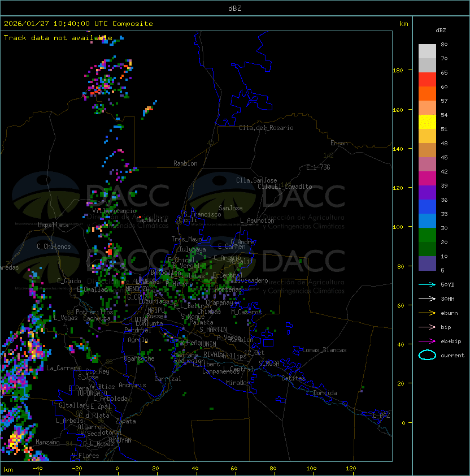Pick the bright yellow swatch in dBZ scale
470x476 pixels.
pyautogui.click(x=427, y=122)
